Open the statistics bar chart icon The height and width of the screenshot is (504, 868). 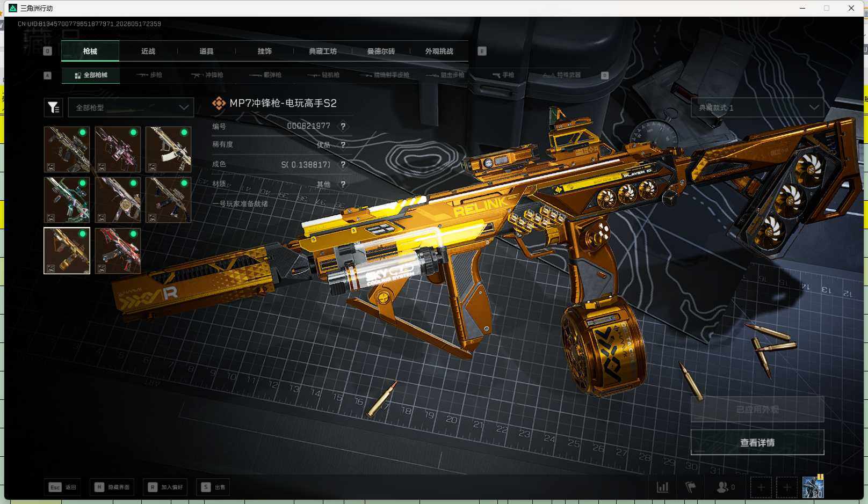click(663, 487)
